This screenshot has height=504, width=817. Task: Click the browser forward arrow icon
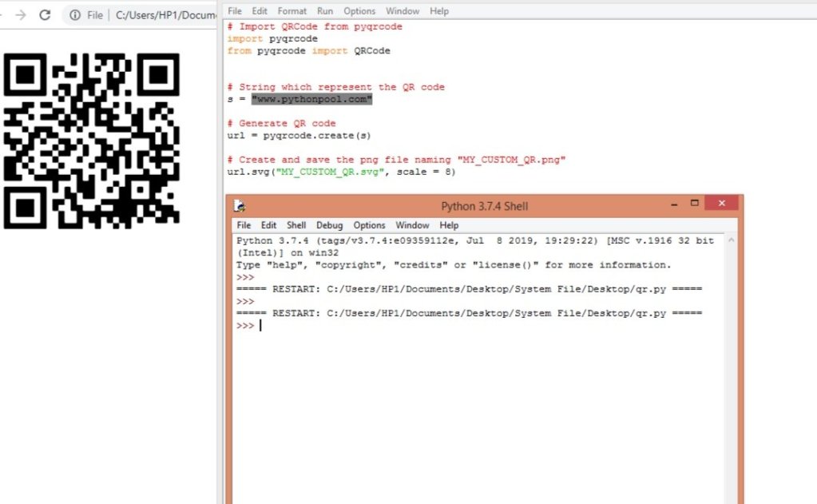[20, 15]
